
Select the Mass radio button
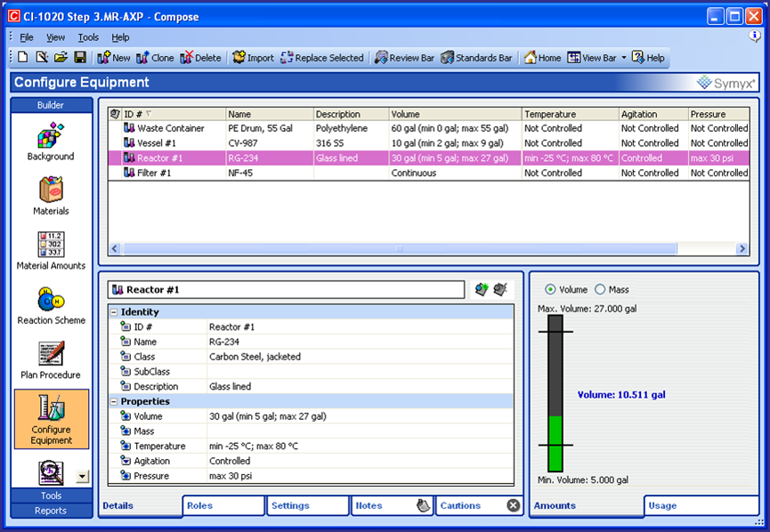600,289
